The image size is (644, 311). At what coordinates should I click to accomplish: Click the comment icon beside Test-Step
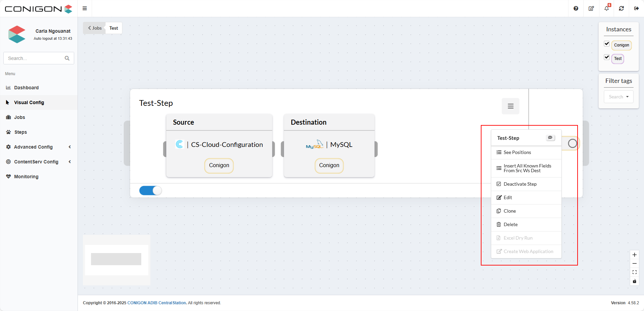[x=550, y=138]
